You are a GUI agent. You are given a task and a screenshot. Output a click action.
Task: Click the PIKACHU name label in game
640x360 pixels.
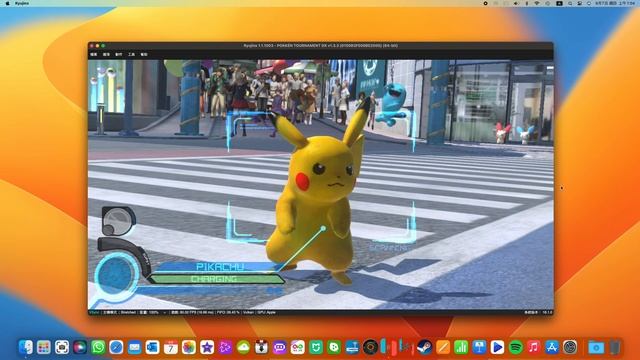point(220,267)
